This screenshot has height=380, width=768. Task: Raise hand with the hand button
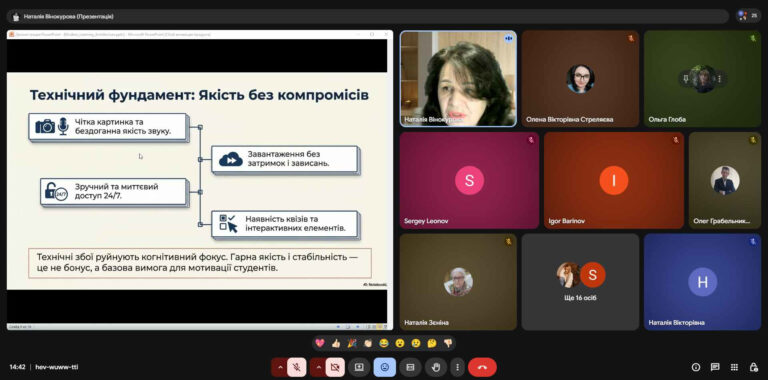(x=436, y=367)
